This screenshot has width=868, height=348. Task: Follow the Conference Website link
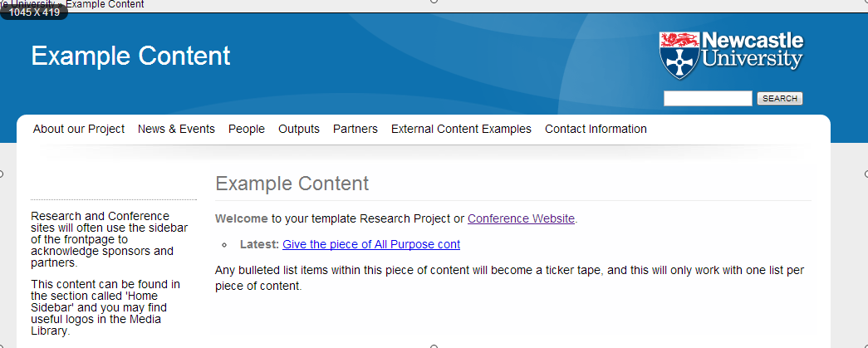521,218
